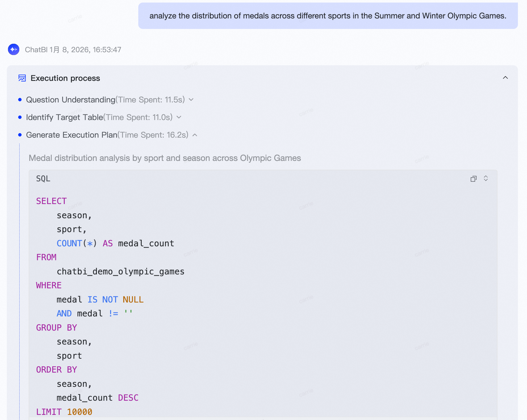
Task: Click the Execution process heading
Action: point(65,78)
